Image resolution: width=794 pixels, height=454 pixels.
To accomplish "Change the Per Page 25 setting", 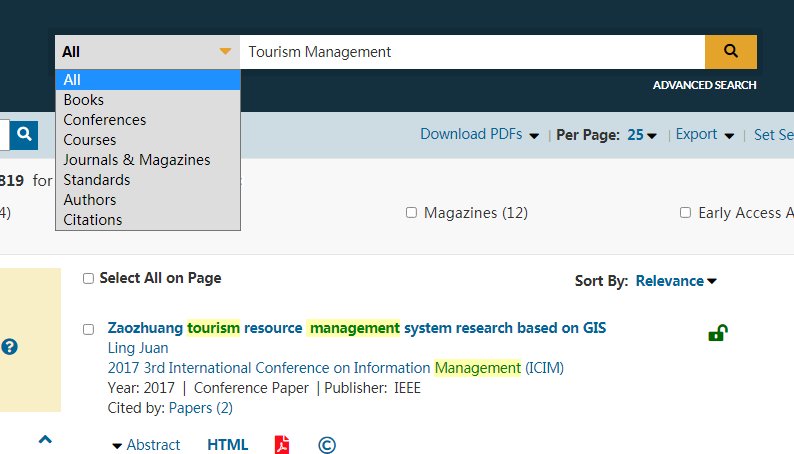I will (642, 135).
